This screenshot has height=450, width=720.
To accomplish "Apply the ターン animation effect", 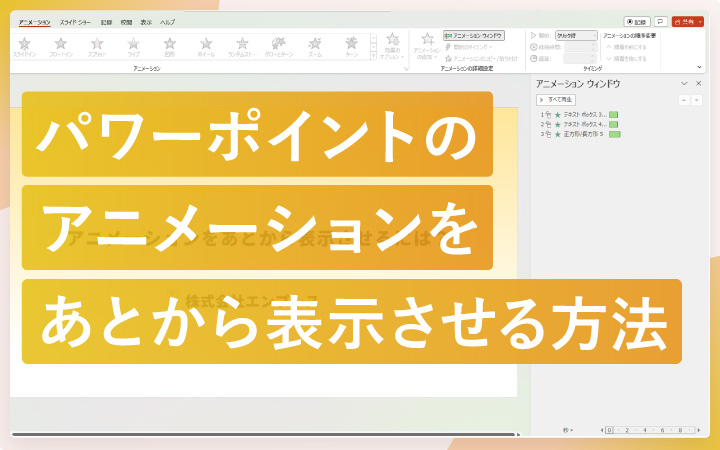I will [x=351, y=47].
